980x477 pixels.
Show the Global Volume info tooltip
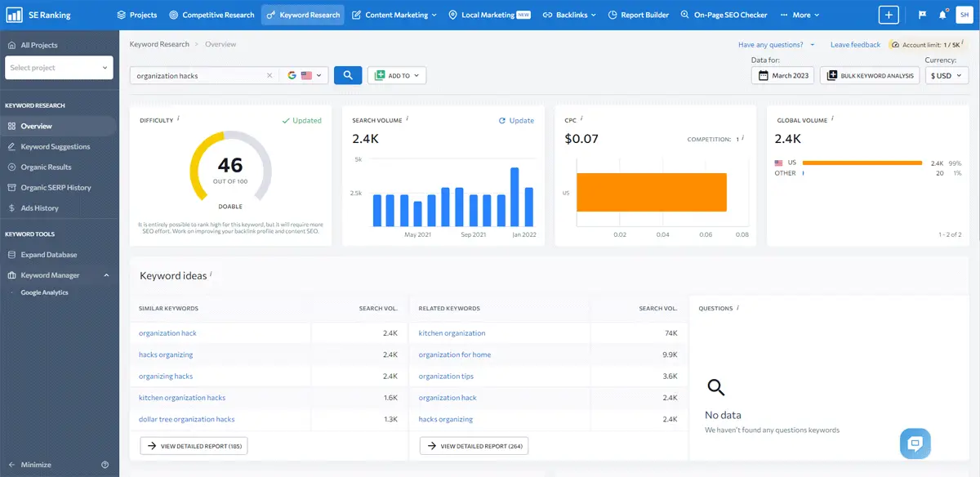click(833, 118)
